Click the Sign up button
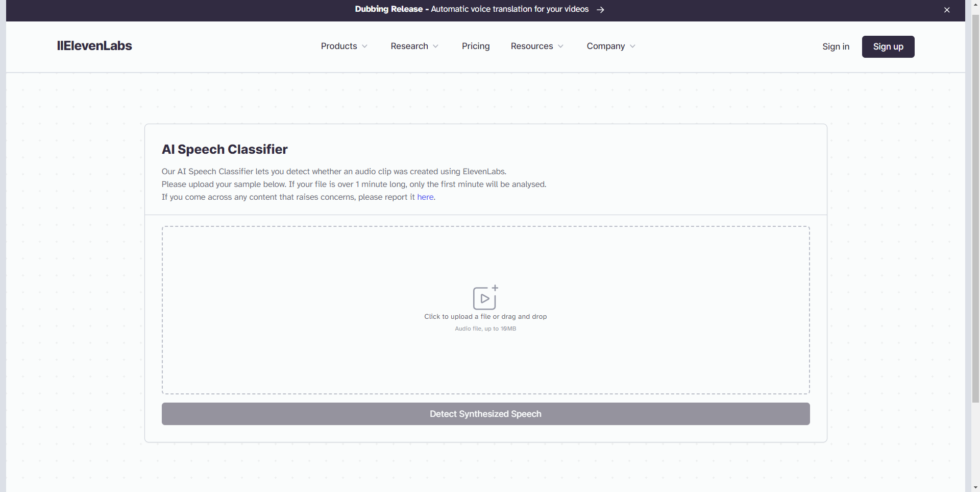Screen dimensions: 980x492 pyautogui.click(x=888, y=46)
